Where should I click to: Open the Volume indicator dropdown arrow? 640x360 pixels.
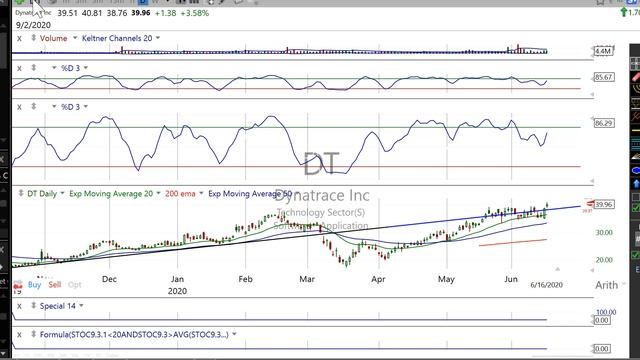click(x=75, y=38)
